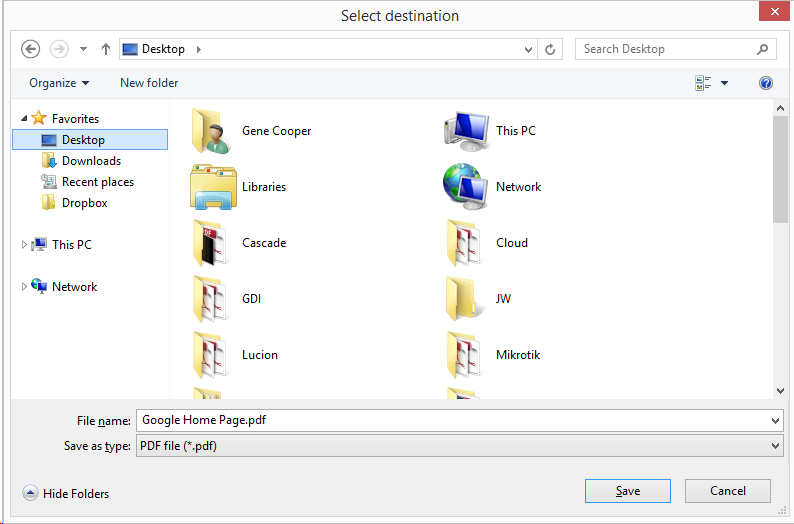794x524 pixels.
Task: Expand the Desktop breadcrumb arrow
Action: [198, 49]
